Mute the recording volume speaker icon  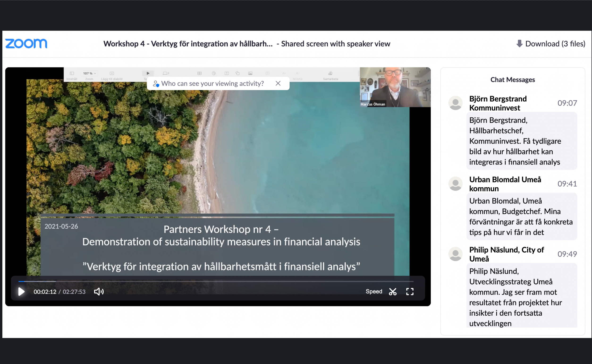[x=99, y=292]
